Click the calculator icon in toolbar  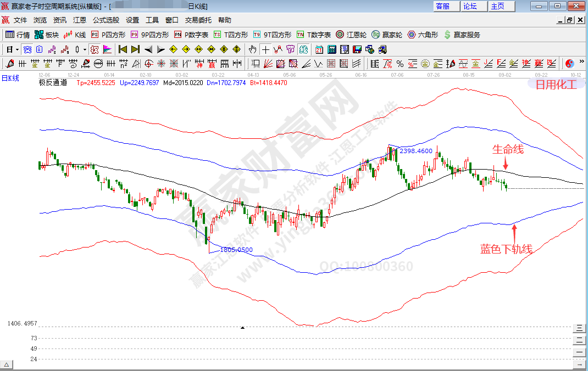[331, 49]
